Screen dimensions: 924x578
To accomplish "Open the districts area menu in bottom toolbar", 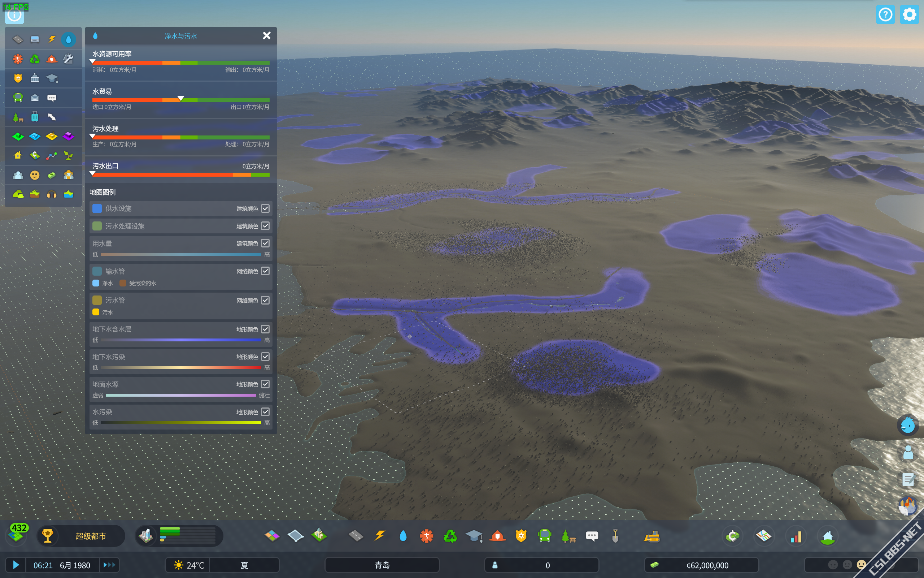I will tap(296, 536).
